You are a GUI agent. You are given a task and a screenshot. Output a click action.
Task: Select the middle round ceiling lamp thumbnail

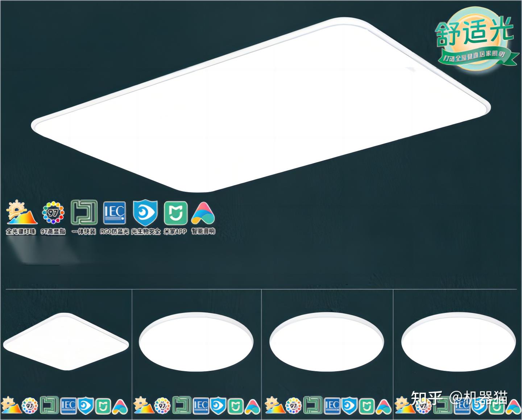click(x=327, y=342)
